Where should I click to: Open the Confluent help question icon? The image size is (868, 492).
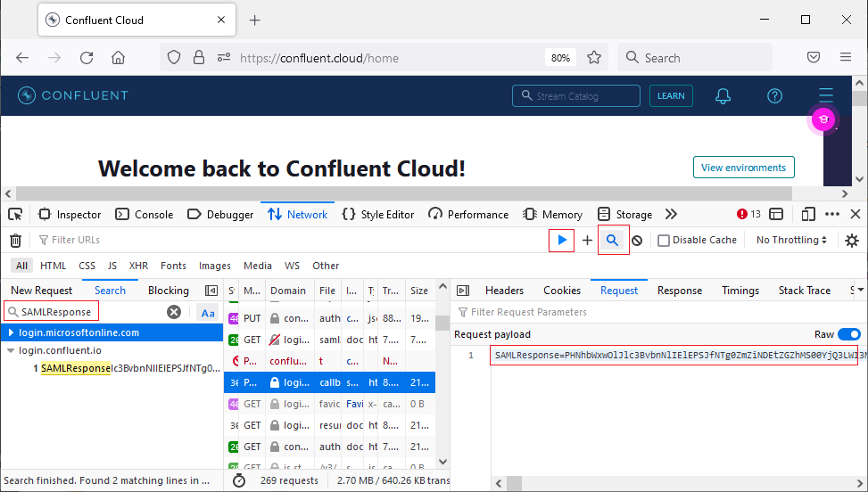774,95
